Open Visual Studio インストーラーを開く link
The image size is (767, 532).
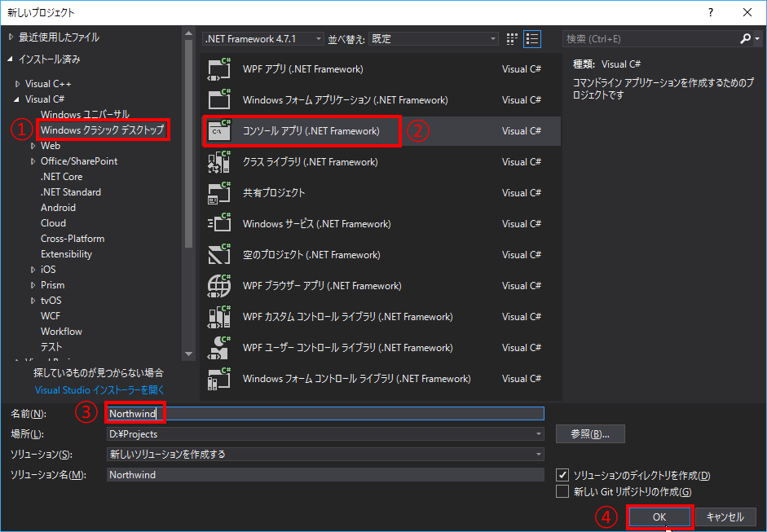click(99, 390)
